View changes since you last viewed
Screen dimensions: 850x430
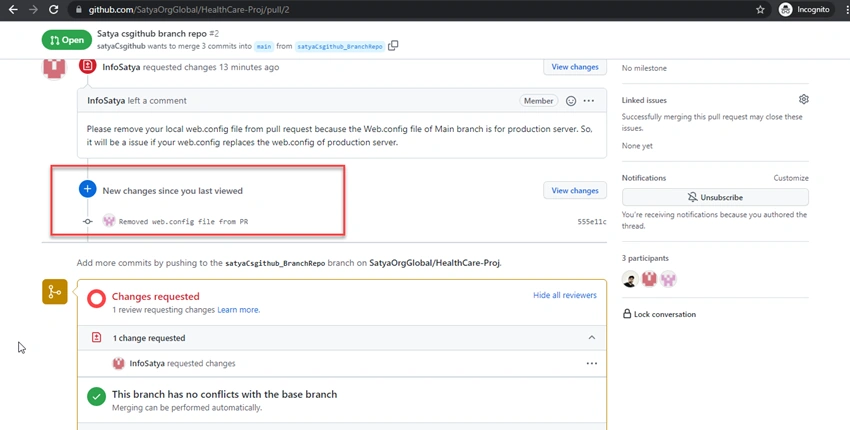tap(575, 190)
